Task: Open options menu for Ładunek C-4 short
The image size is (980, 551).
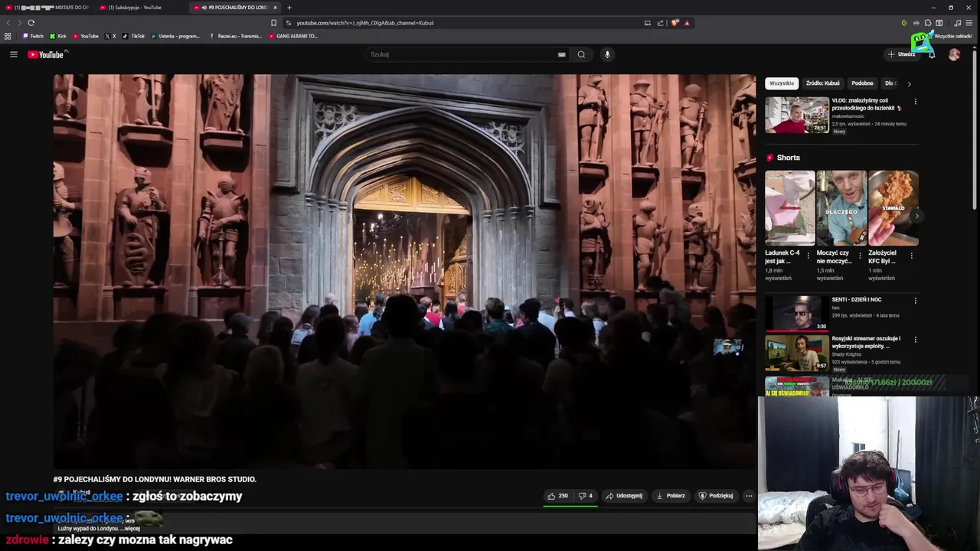Action: [808, 256]
